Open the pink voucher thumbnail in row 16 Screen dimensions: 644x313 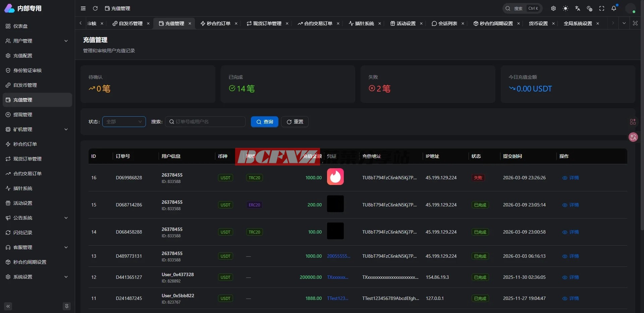tap(335, 177)
